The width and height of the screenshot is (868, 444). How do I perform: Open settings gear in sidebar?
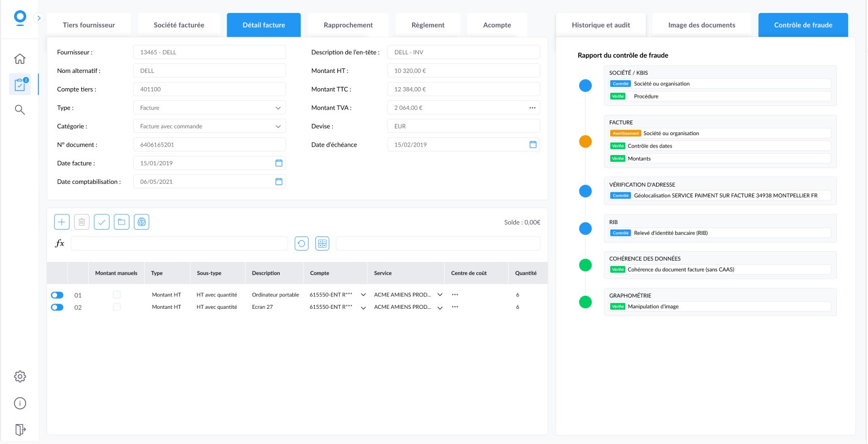pyautogui.click(x=20, y=377)
